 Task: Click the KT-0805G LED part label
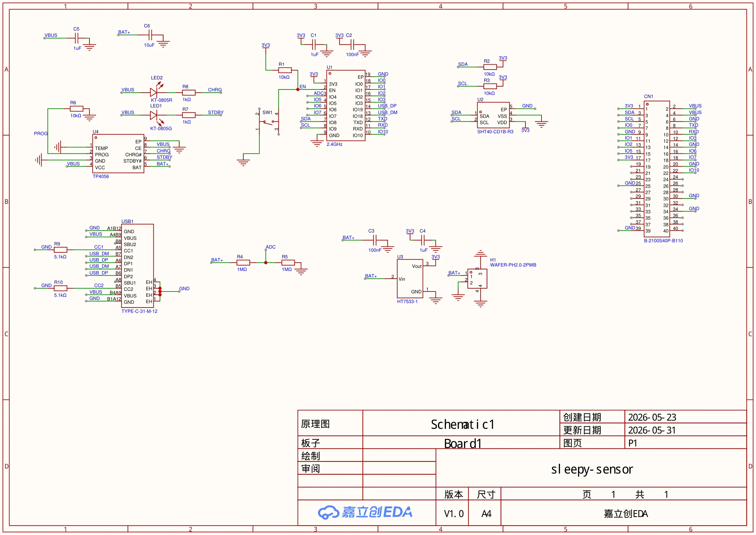[x=161, y=129]
